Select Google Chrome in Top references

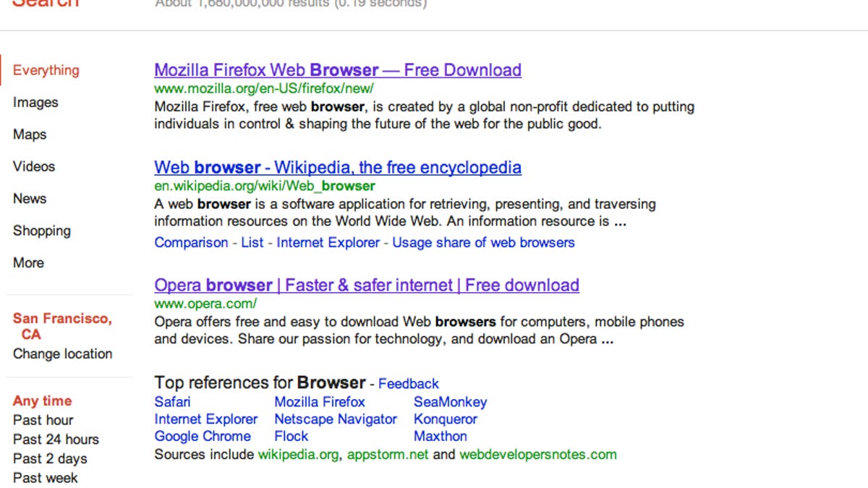(203, 436)
